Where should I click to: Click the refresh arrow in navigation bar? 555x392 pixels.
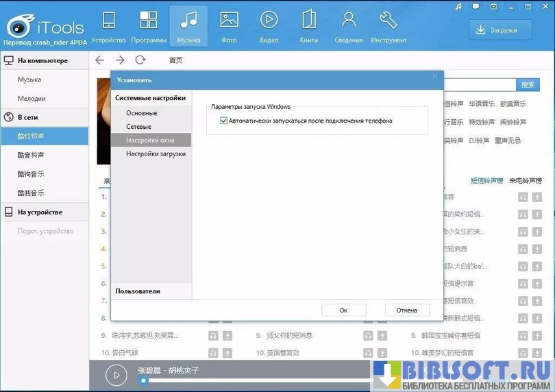(140, 60)
